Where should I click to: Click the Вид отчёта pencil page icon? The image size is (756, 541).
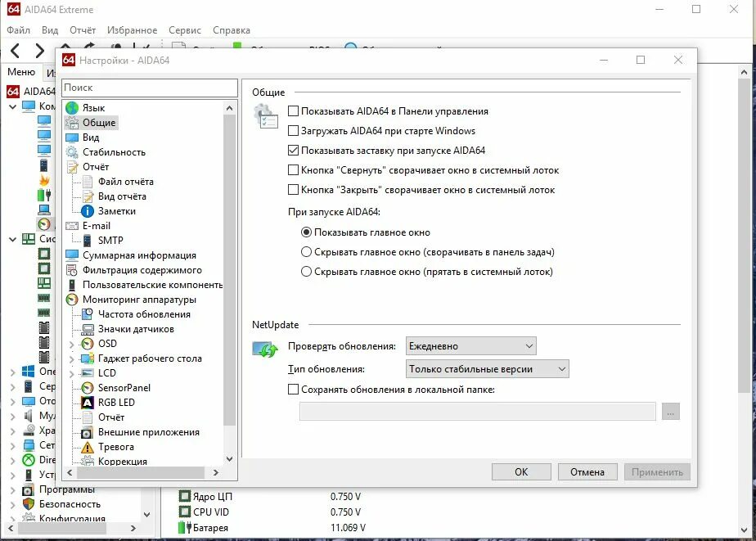click(x=88, y=196)
